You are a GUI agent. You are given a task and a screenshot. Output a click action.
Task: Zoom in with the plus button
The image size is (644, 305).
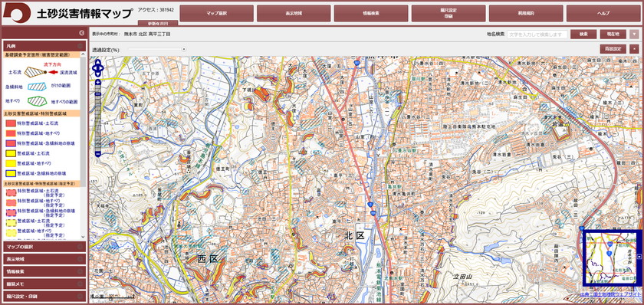pos(98,83)
